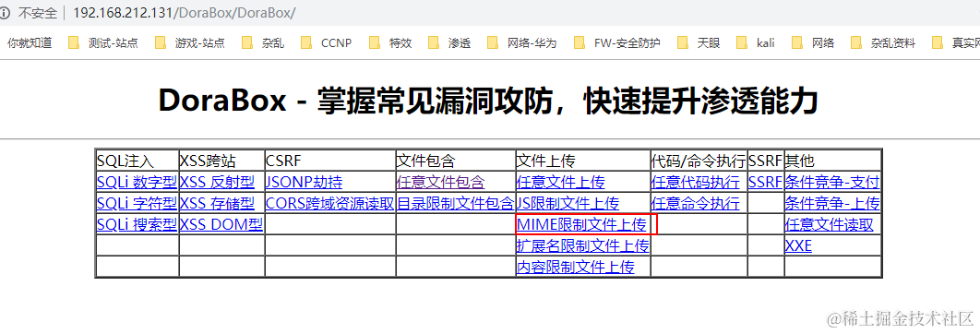The image size is (980, 334).
Task: Open the 杂乱资料 bookmark folder
Action: pyautogui.click(x=883, y=42)
